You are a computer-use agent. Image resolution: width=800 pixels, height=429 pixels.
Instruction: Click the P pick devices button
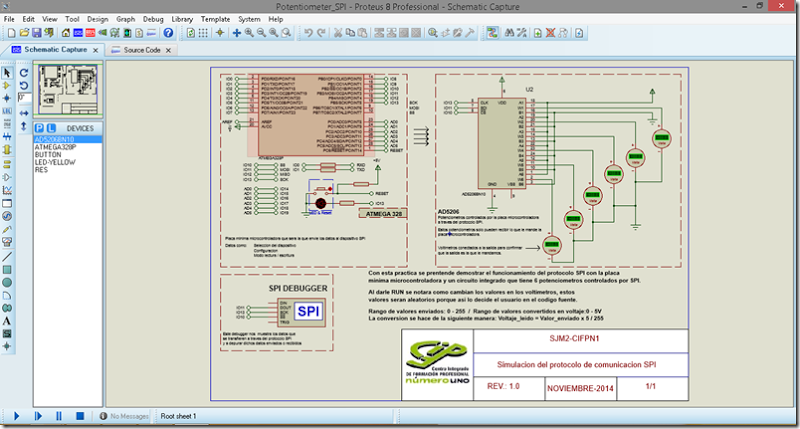tap(39, 128)
